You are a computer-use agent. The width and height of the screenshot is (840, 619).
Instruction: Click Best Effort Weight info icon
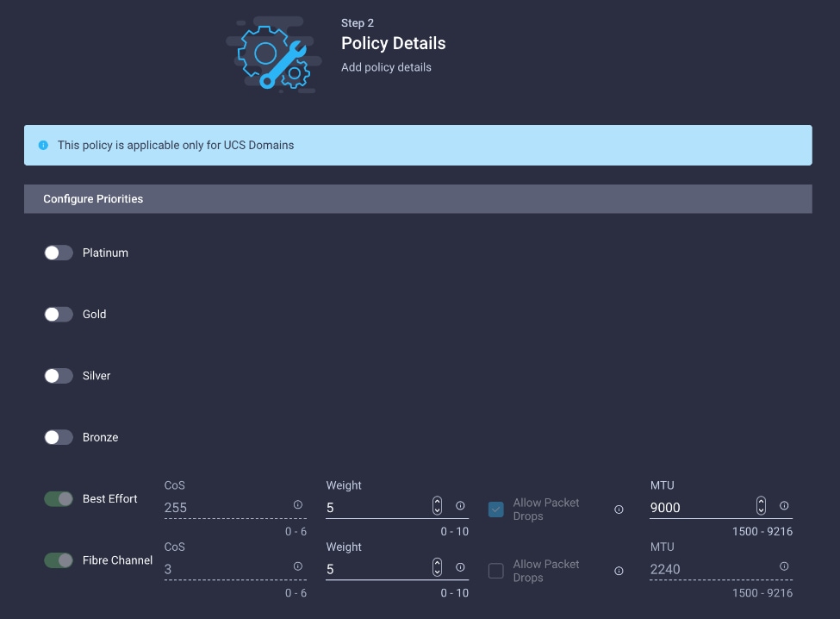click(x=460, y=505)
